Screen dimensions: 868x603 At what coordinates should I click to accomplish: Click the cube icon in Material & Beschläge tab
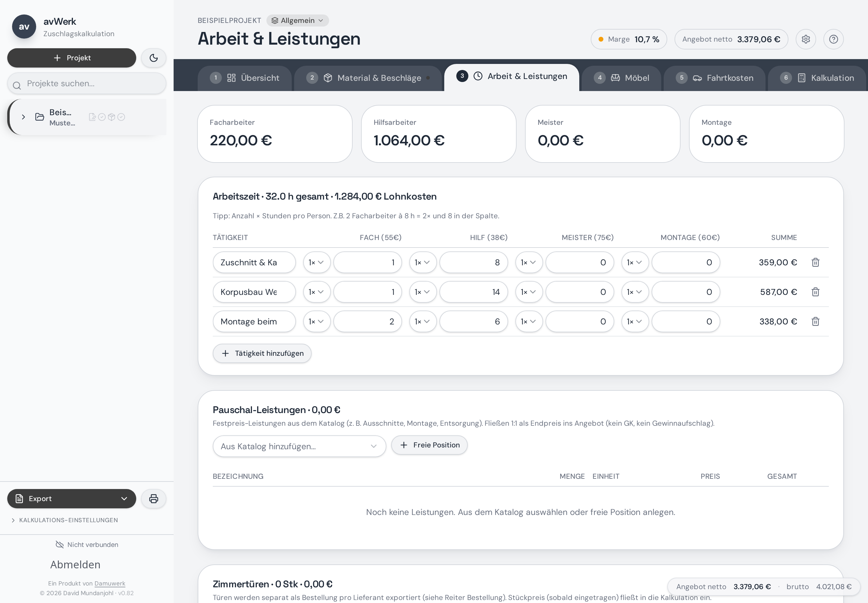[x=328, y=78]
